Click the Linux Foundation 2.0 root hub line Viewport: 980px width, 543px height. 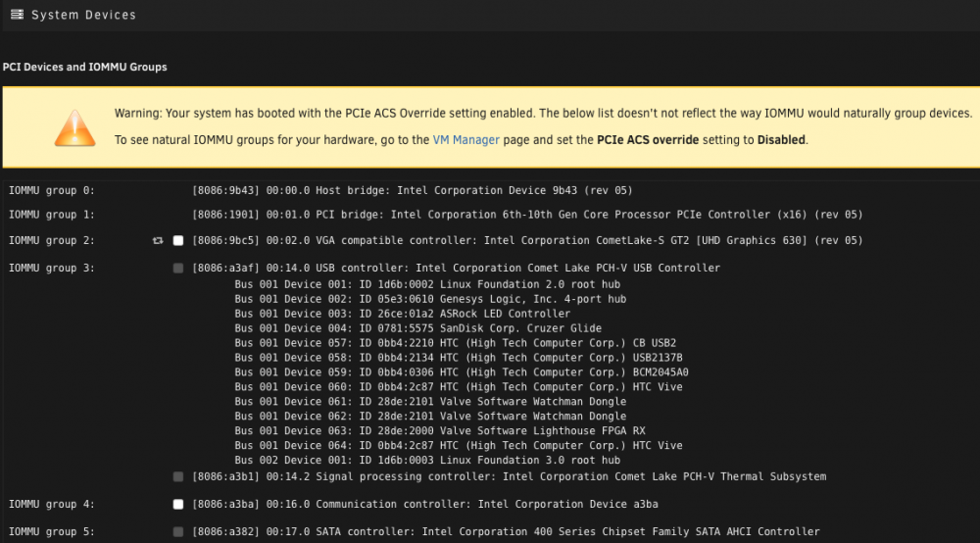click(x=427, y=284)
